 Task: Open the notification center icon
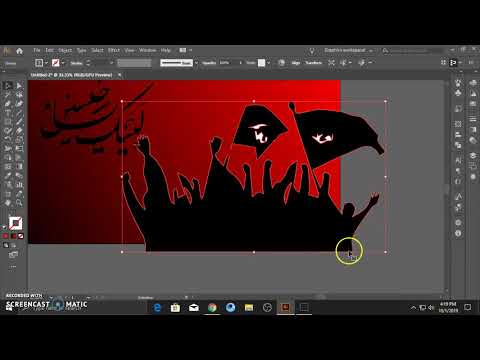coord(468,307)
